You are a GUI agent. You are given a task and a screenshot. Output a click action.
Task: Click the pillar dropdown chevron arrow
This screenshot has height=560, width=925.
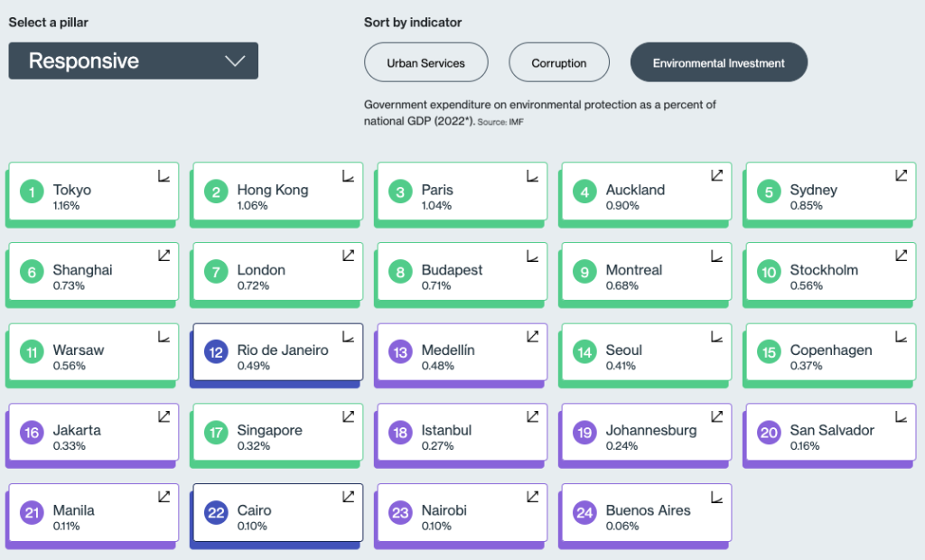235,61
